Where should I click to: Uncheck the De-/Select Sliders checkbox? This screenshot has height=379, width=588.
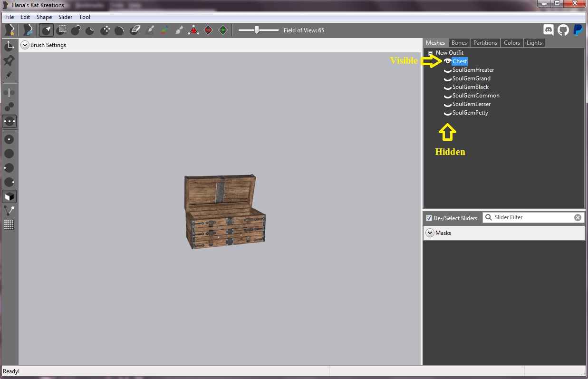429,218
